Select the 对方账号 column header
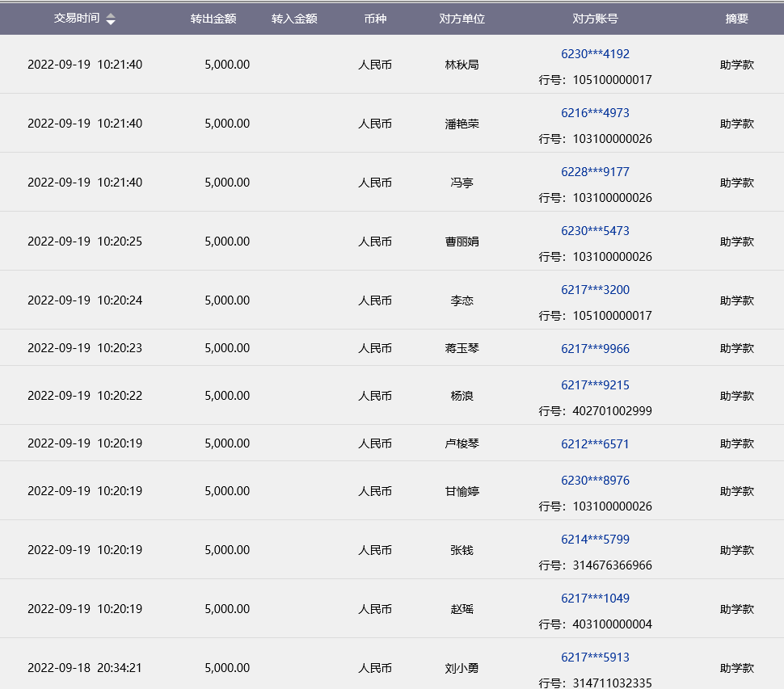This screenshot has width=784, height=689. 595,19
